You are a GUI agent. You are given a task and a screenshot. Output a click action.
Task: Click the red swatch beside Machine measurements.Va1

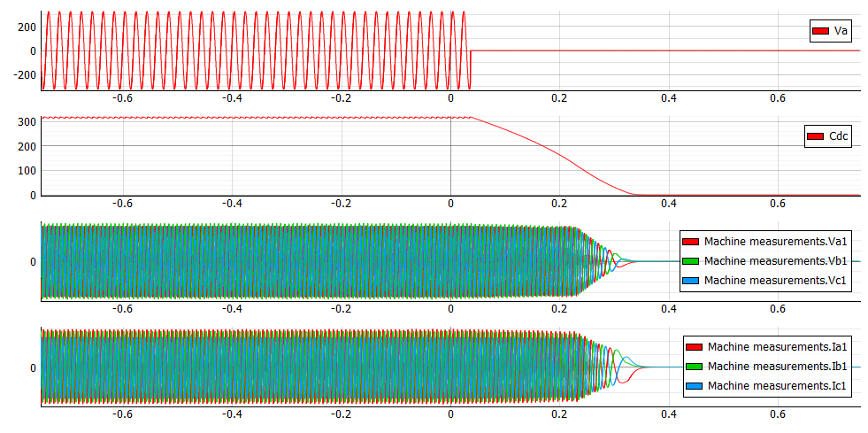click(689, 241)
